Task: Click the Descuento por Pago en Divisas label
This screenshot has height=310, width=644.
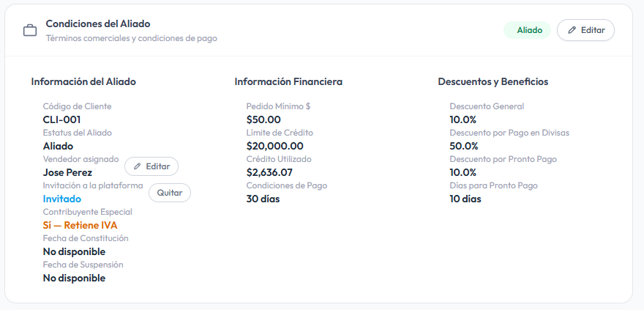Action: click(509, 133)
